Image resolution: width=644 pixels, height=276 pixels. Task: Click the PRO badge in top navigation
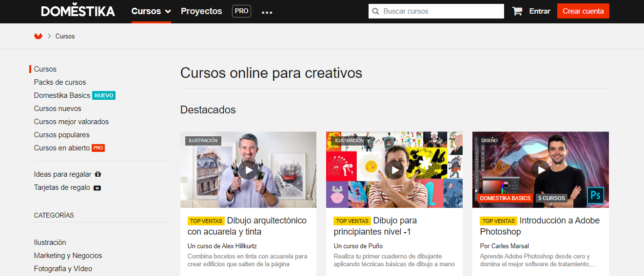pos(241,11)
